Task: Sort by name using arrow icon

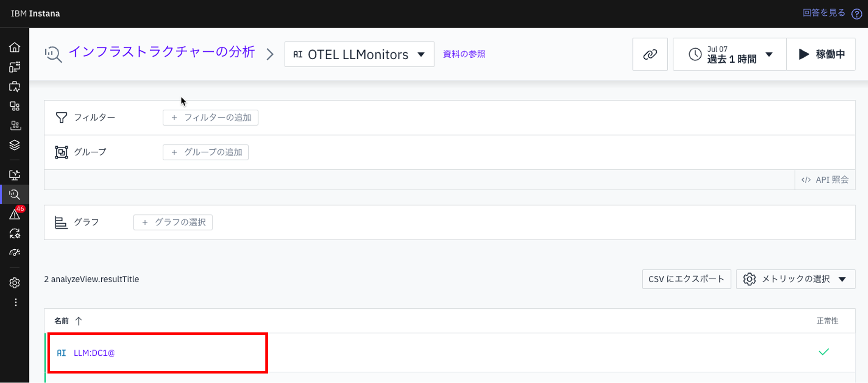Action: point(79,321)
